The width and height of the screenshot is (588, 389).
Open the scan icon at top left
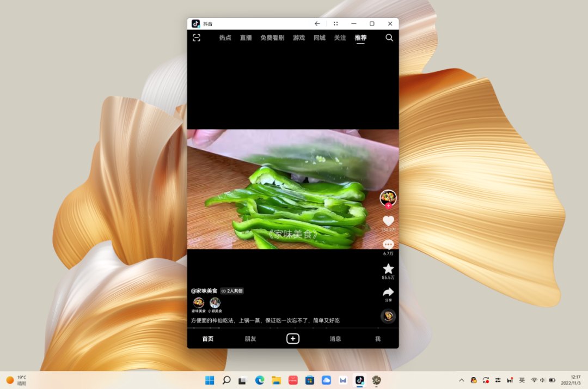coord(197,38)
